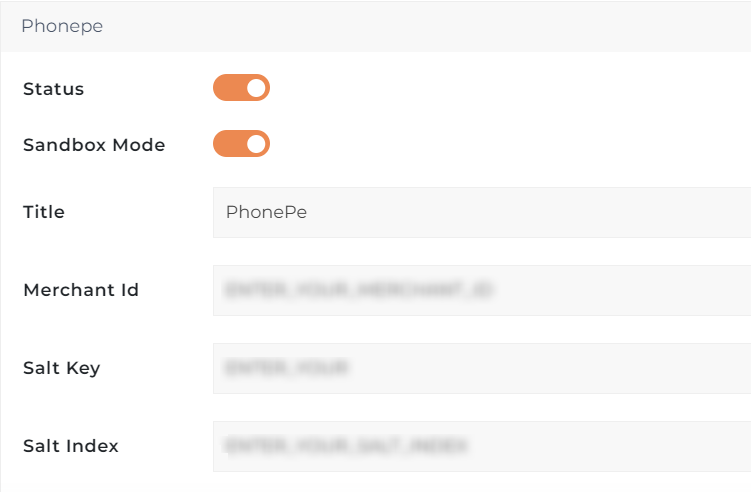Image resolution: width=751 pixels, height=492 pixels.
Task: Click blurred placeholder text in Merchant Id
Action: click(x=361, y=290)
